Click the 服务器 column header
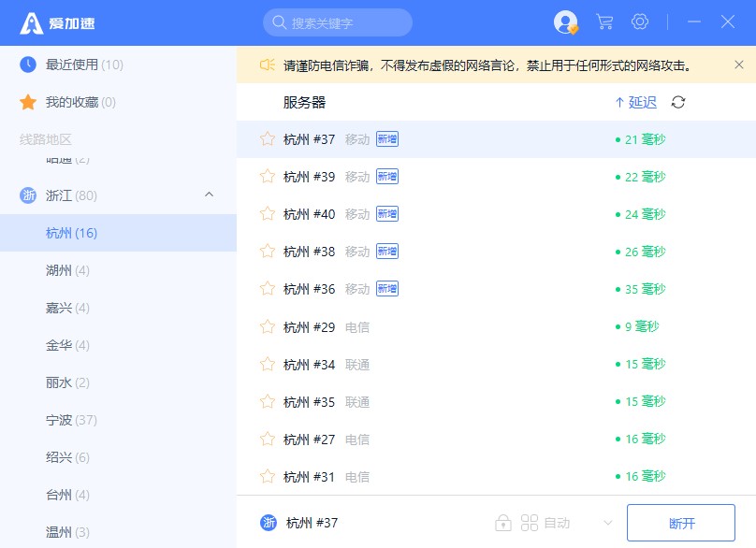 click(304, 102)
